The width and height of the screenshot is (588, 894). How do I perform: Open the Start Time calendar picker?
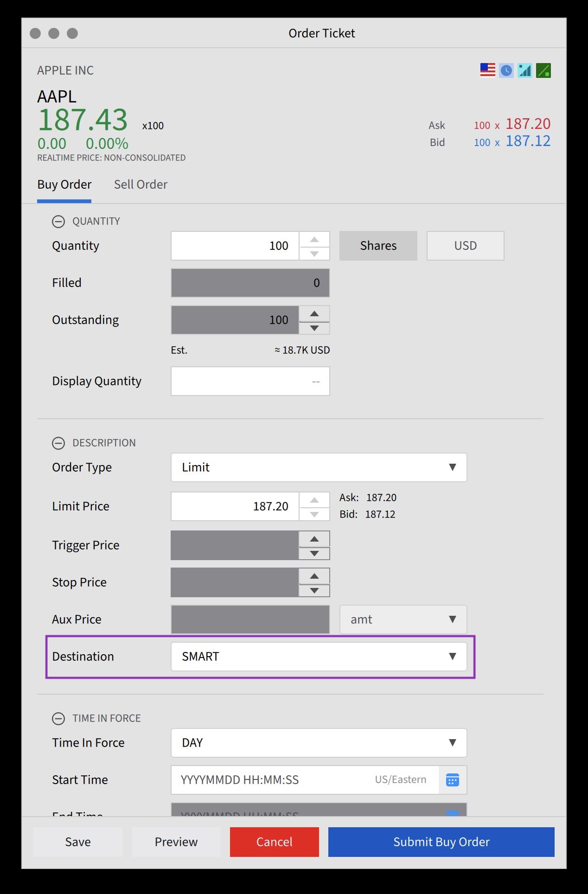tap(452, 780)
